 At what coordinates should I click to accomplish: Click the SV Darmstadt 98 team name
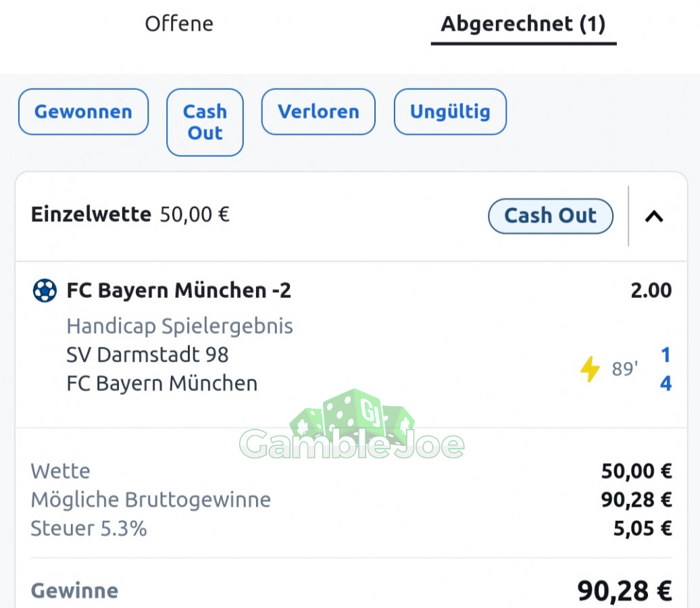click(147, 355)
